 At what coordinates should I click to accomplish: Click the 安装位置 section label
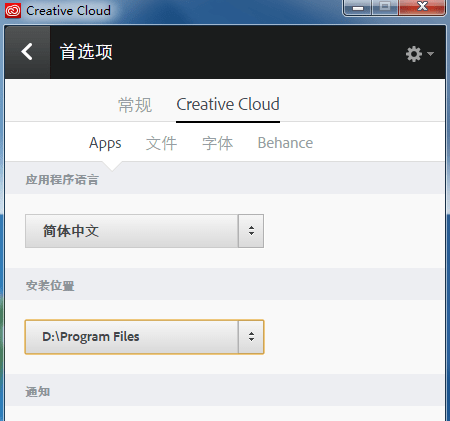point(50,286)
